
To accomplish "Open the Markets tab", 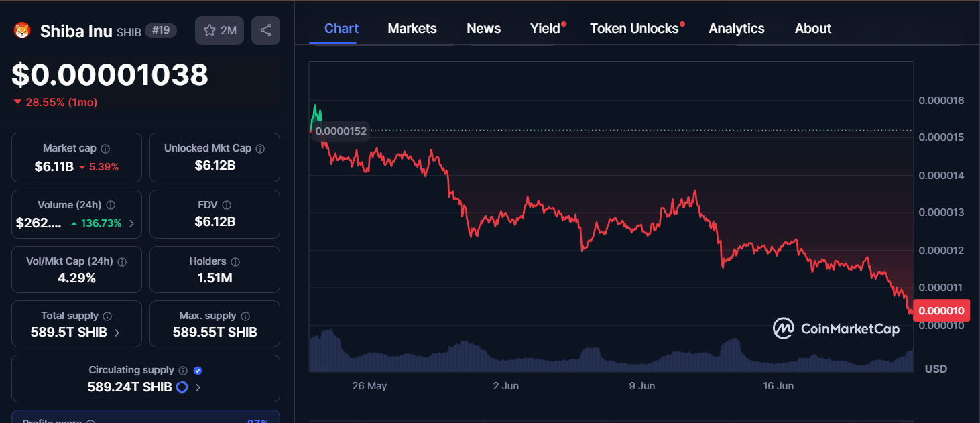I will coord(412,28).
